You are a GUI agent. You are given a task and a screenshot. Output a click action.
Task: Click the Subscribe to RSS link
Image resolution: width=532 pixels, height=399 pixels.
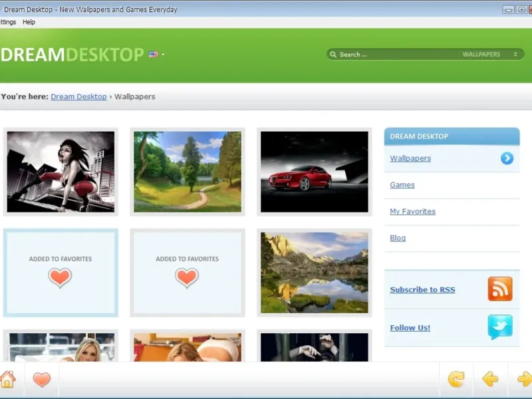(x=422, y=290)
